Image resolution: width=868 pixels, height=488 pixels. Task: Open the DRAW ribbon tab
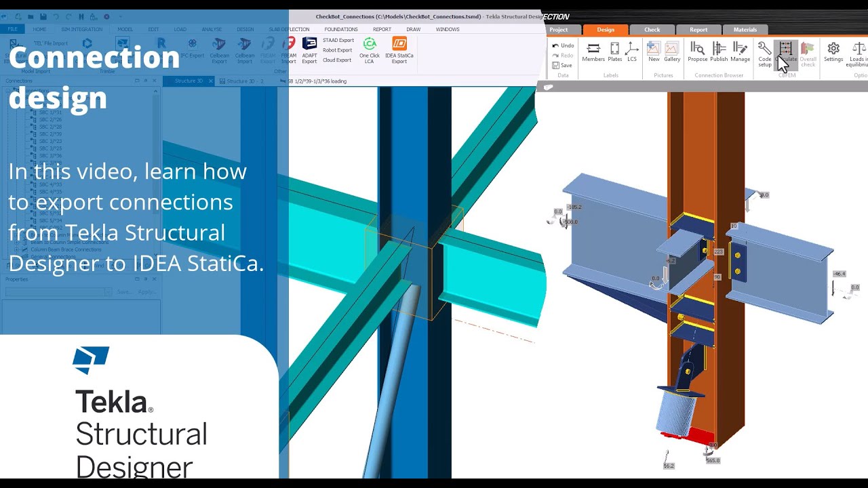(413, 30)
